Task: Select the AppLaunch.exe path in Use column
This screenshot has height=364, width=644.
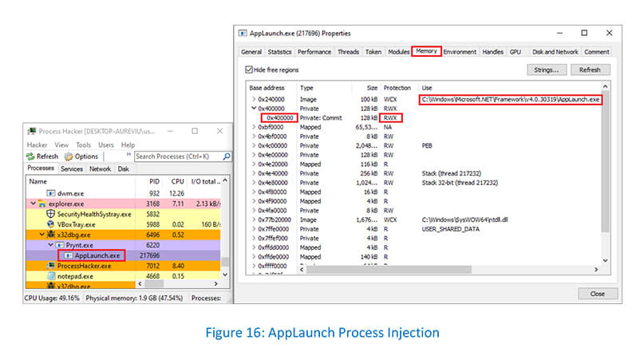Action: pyautogui.click(x=511, y=100)
